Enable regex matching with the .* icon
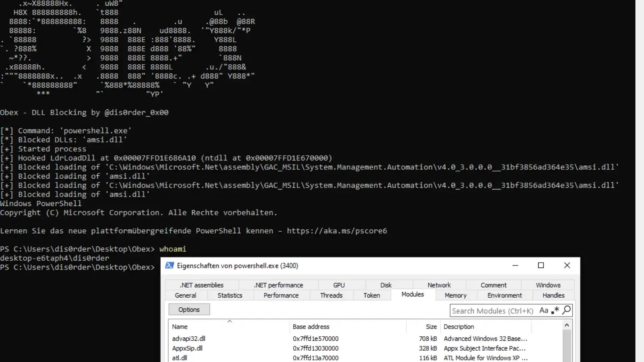 (555, 311)
